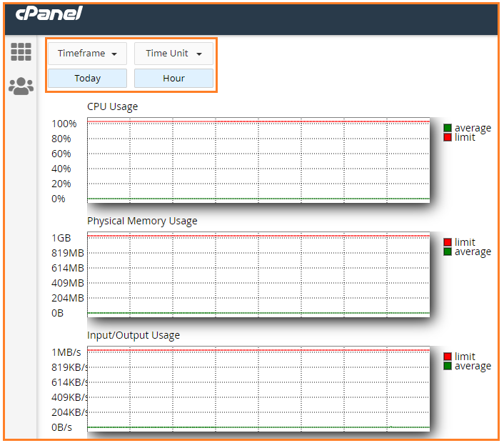Click 'limit' text in memory legend

pyautogui.click(x=465, y=242)
